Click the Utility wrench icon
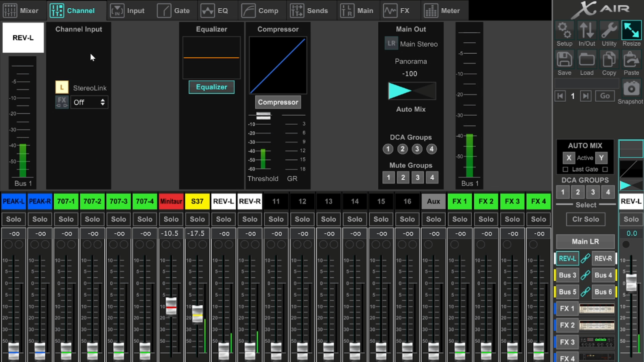The image size is (644, 362). tap(609, 30)
